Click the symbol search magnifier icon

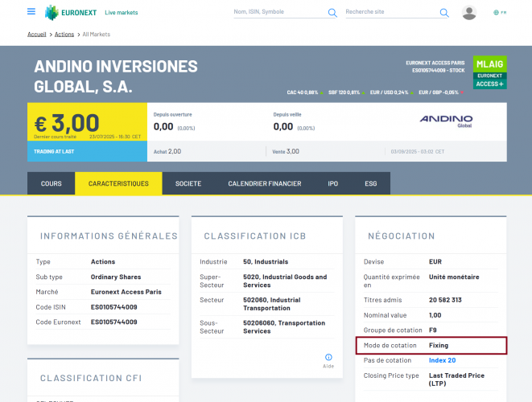(x=332, y=13)
